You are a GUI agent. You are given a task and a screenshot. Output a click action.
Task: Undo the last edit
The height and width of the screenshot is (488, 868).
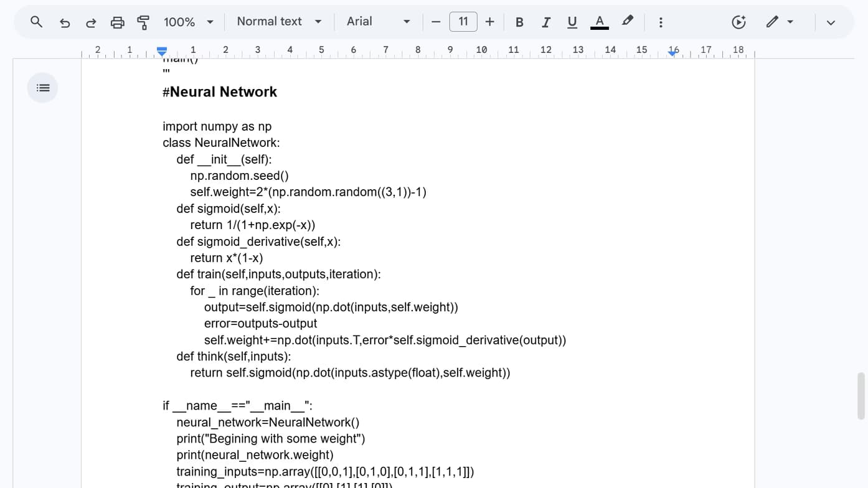pyautogui.click(x=65, y=21)
